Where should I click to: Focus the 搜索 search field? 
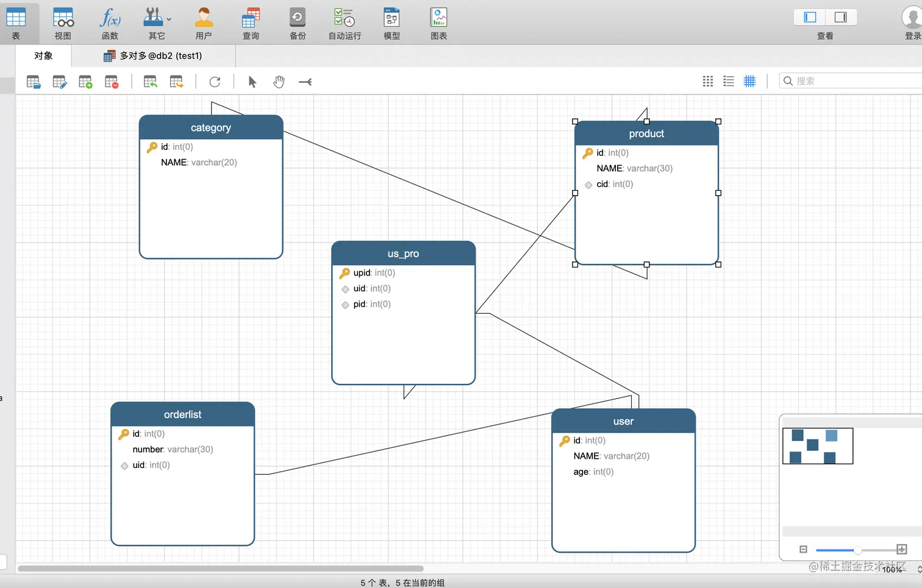pyautogui.click(x=851, y=81)
